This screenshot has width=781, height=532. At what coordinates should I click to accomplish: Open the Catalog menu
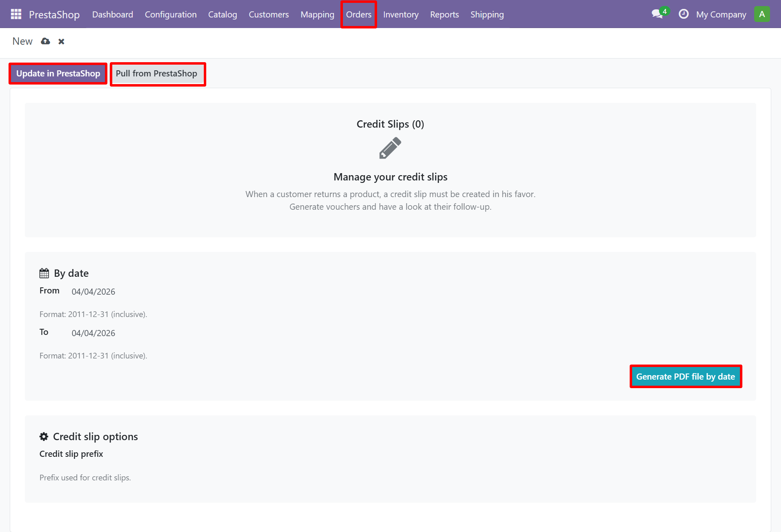pos(223,14)
